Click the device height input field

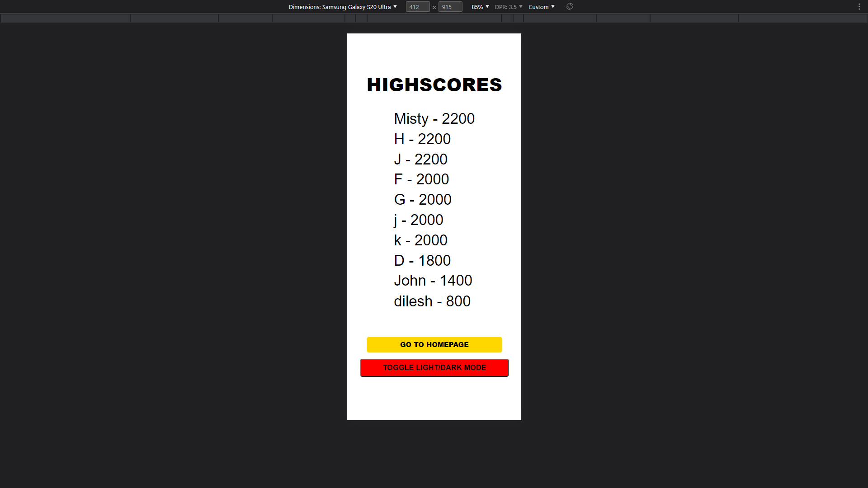coord(450,6)
